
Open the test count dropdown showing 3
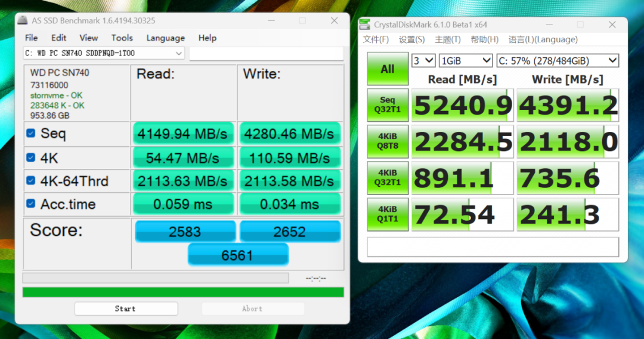point(423,61)
